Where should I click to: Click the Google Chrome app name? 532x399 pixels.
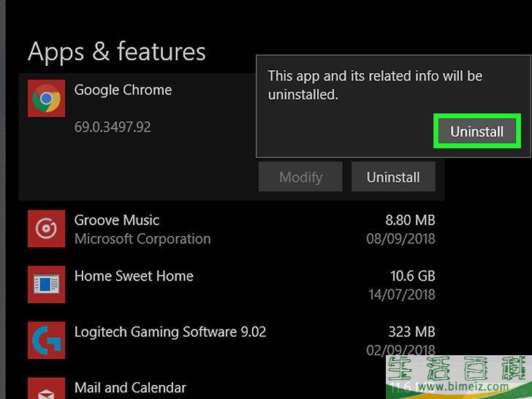click(x=123, y=91)
